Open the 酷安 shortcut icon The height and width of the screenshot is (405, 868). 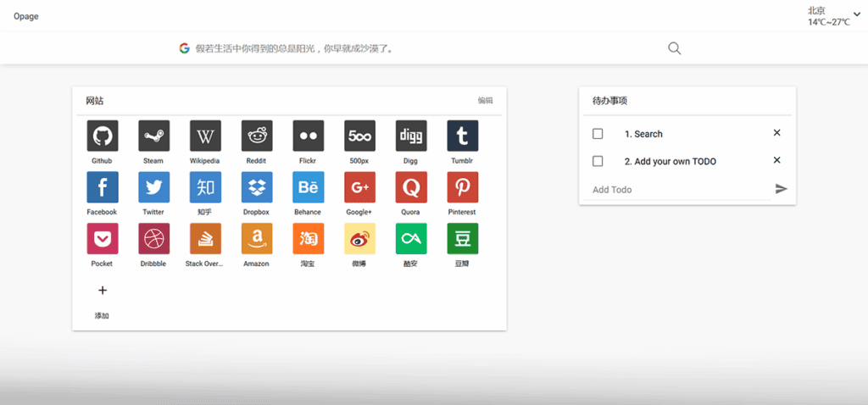pos(411,238)
